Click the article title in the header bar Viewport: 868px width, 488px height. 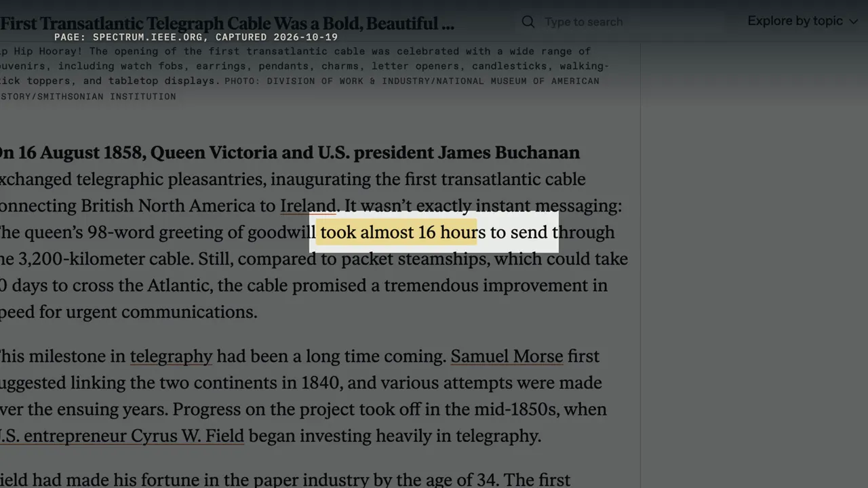coord(227,24)
